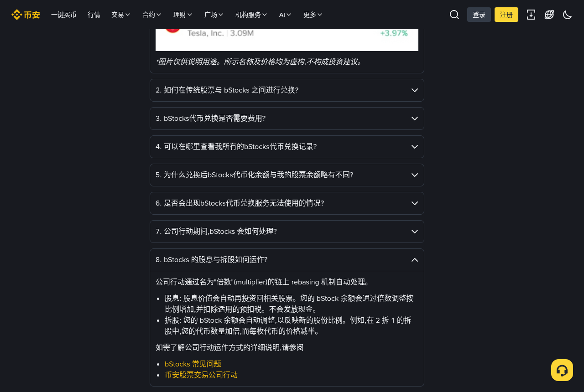Open the 币安股票交易公司行动 link
584x392 pixels.
click(x=201, y=375)
